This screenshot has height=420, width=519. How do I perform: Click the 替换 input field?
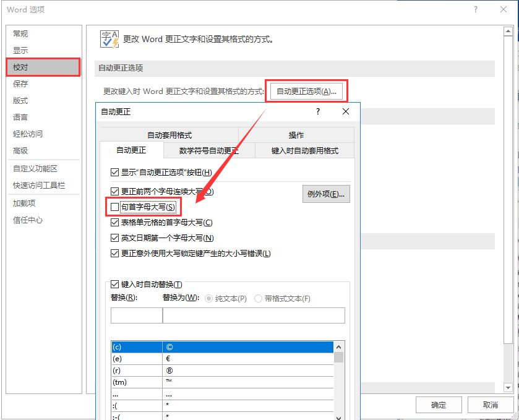(136, 315)
